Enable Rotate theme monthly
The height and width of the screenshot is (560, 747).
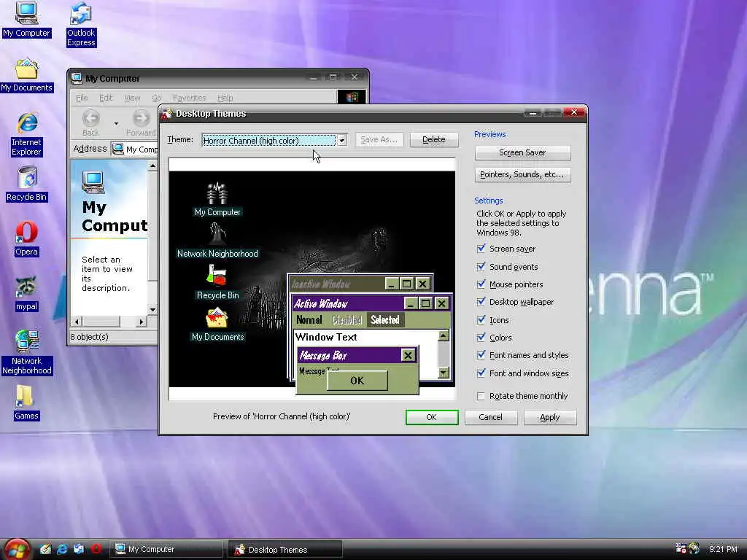tap(481, 396)
